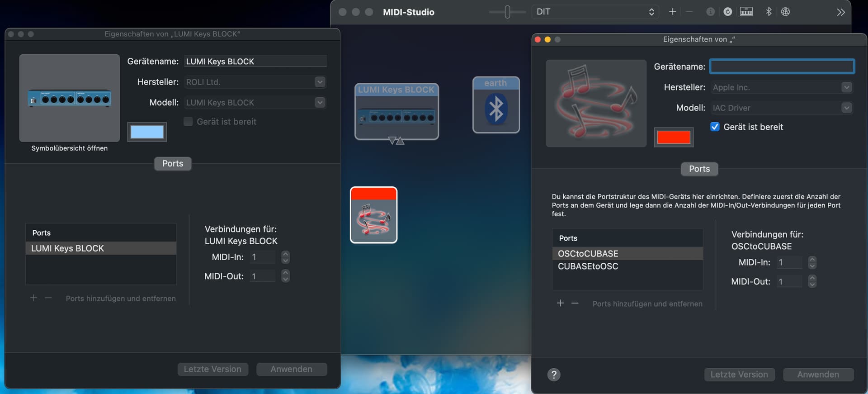
Task: Open the help button in the IAC properties window
Action: pos(554,375)
